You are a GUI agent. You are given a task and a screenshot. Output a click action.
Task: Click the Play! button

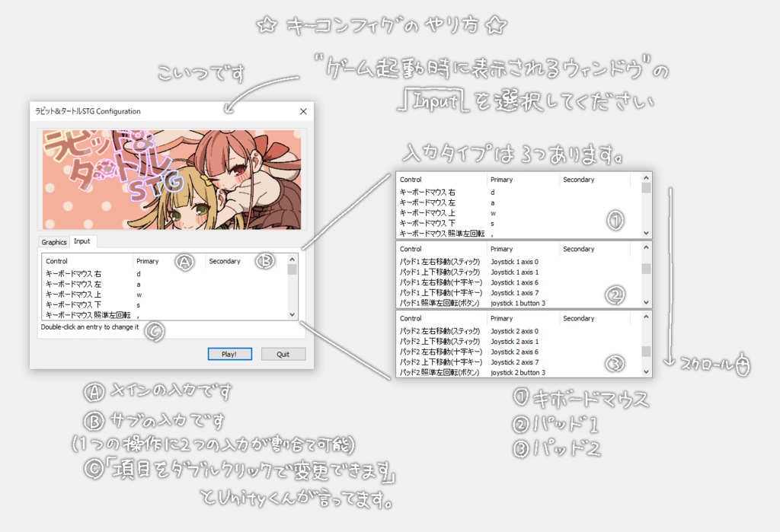coord(229,354)
